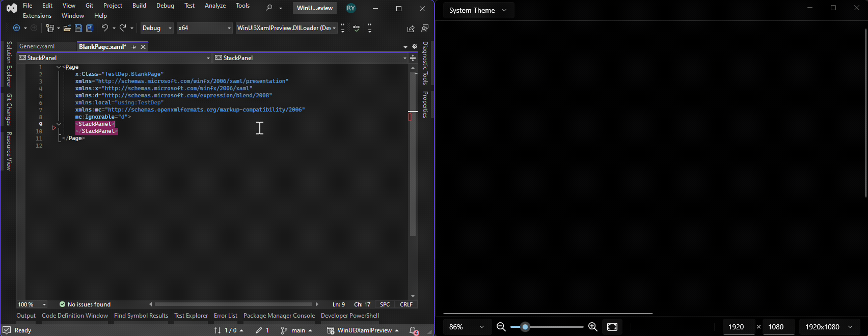Collapse the StackPanel fold chevron on line 9
The height and width of the screenshot is (336, 868).
coord(59,124)
